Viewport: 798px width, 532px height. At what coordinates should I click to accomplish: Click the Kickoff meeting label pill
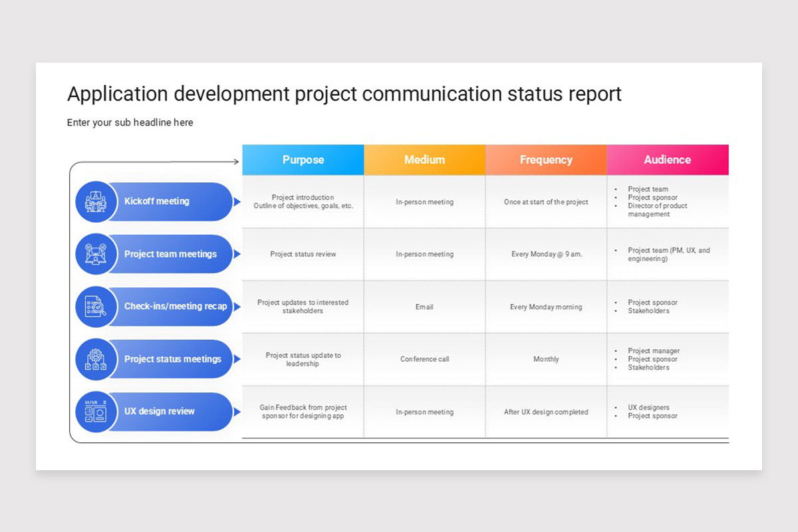[170, 201]
